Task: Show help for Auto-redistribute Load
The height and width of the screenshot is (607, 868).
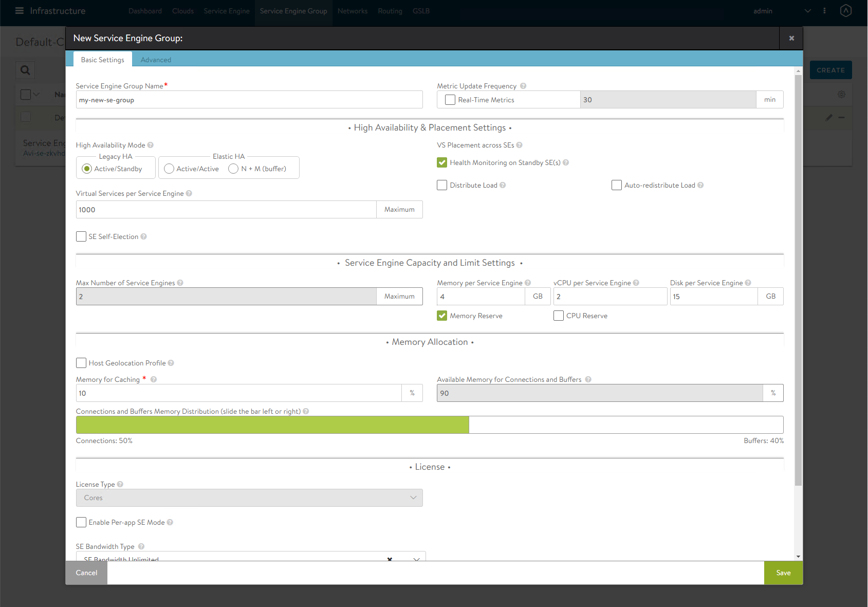Action: point(700,185)
